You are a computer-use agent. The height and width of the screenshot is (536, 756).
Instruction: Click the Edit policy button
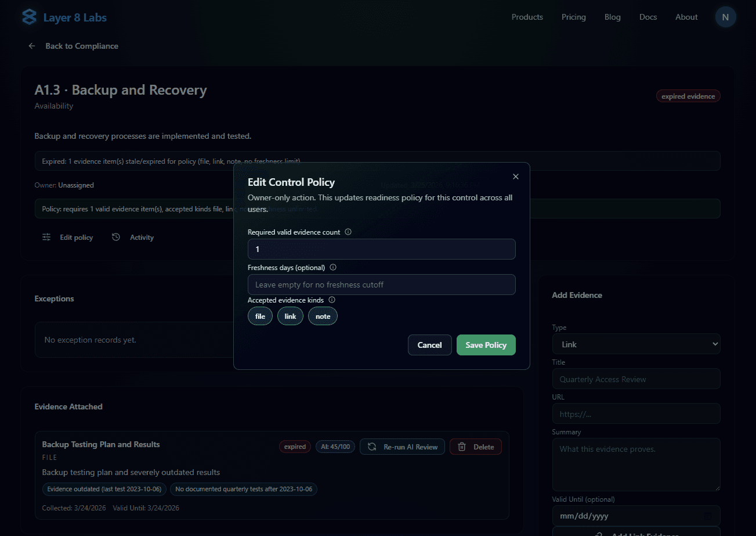[x=67, y=237]
